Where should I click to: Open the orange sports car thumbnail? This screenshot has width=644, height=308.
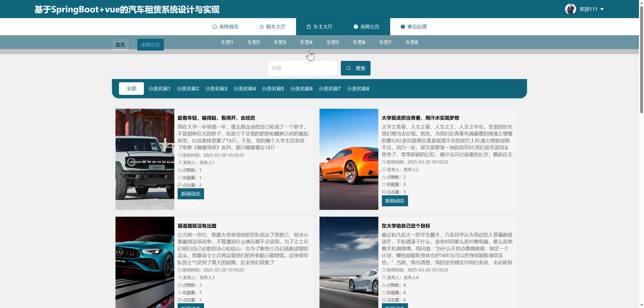click(349, 159)
